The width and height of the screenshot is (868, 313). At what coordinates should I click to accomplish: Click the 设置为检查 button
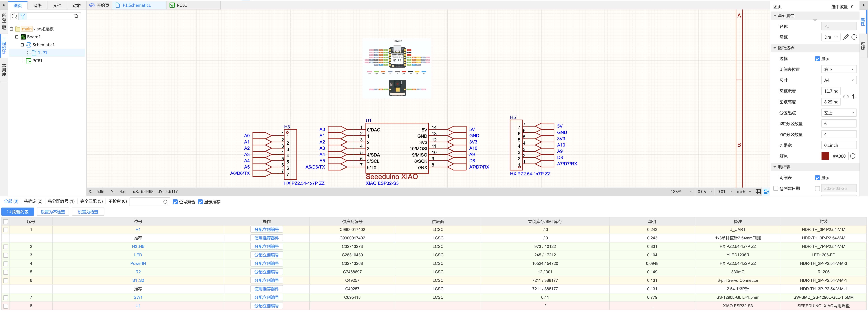88,212
